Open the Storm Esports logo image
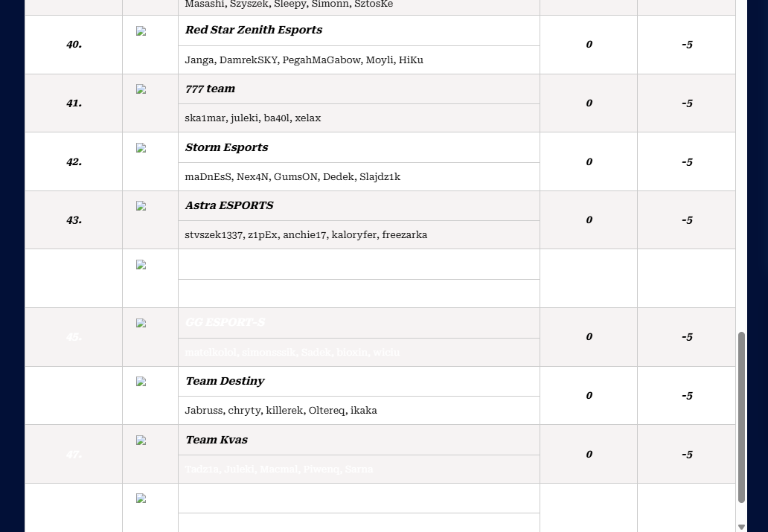This screenshot has width=768, height=532. tap(141, 148)
